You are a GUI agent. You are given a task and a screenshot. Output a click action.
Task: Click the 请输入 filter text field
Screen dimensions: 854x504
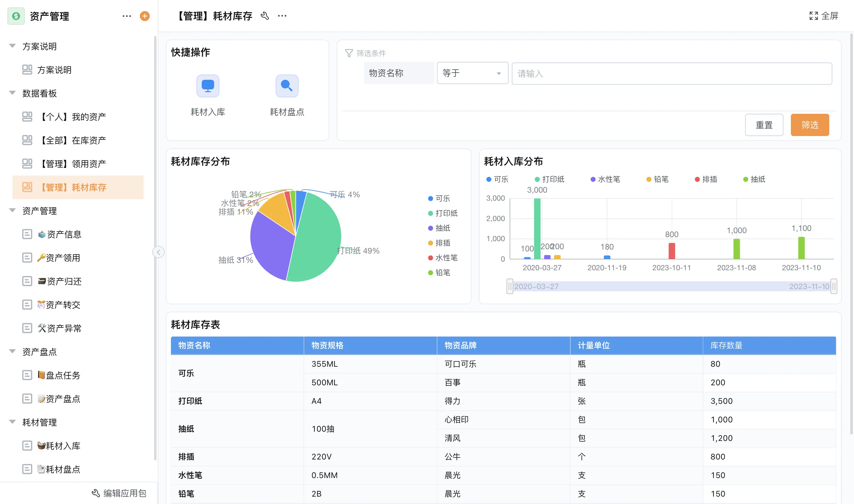point(672,73)
